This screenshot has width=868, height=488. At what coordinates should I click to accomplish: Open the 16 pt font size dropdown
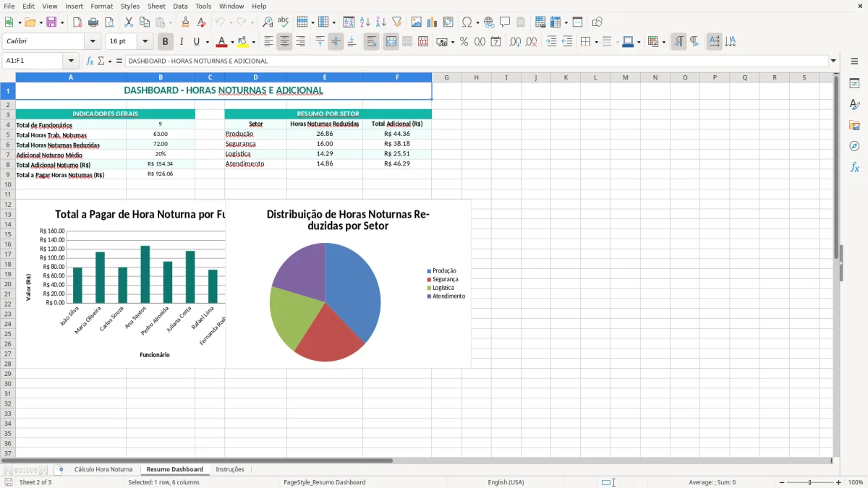145,42
